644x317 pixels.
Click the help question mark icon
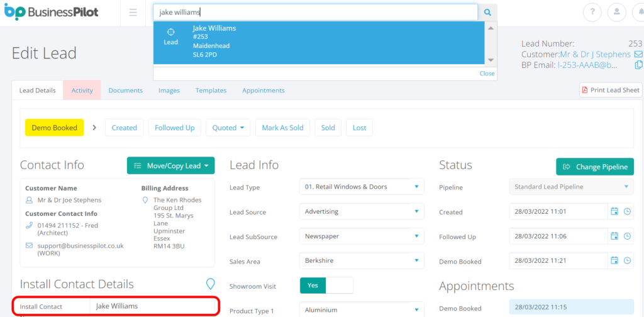click(x=592, y=12)
